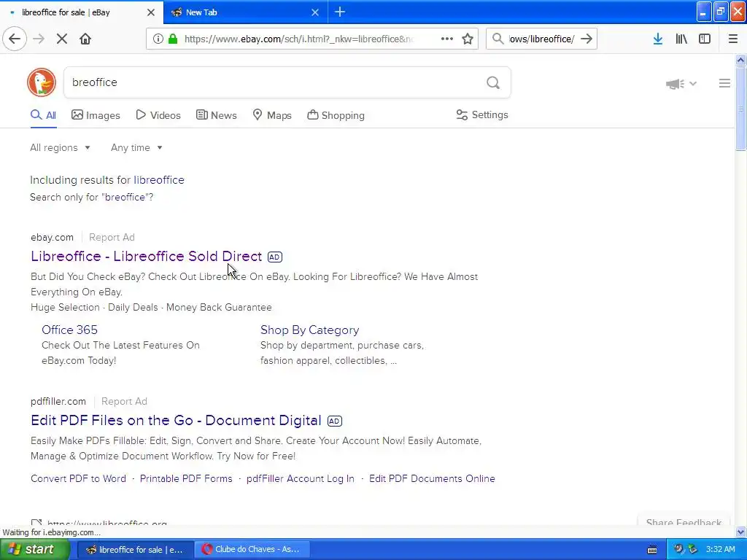Run the search with the magnifier button
Screen dimensions: 747x560
coord(493,83)
